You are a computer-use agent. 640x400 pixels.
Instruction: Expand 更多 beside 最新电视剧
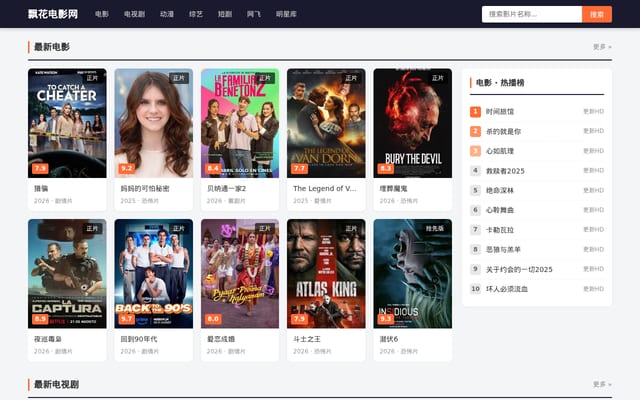pos(602,384)
